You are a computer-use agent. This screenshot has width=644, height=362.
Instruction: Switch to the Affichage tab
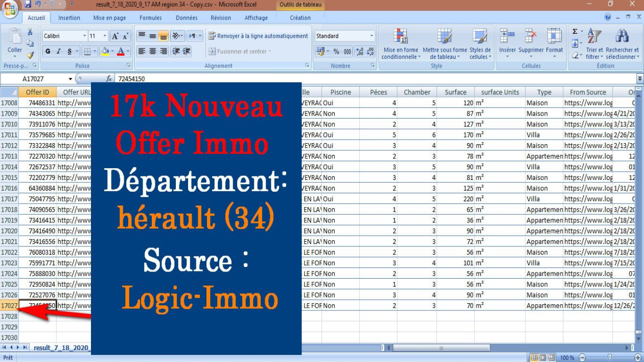(x=256, y=18)
